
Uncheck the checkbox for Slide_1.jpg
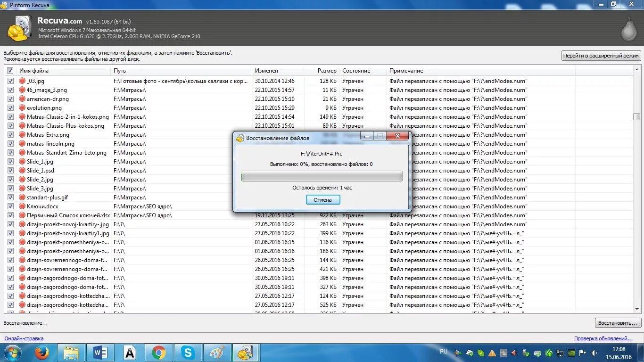[10, 162]
